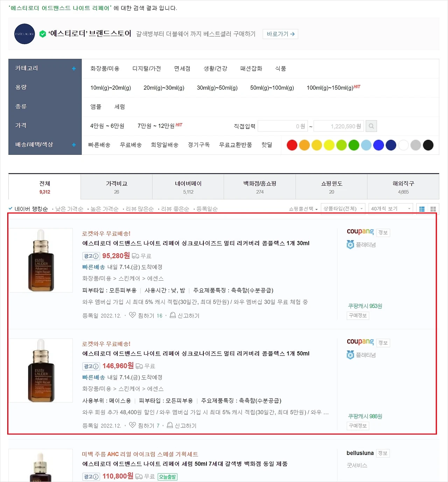
Task: Click the price range search magnifier button
Action: click(x=371, y=126)
